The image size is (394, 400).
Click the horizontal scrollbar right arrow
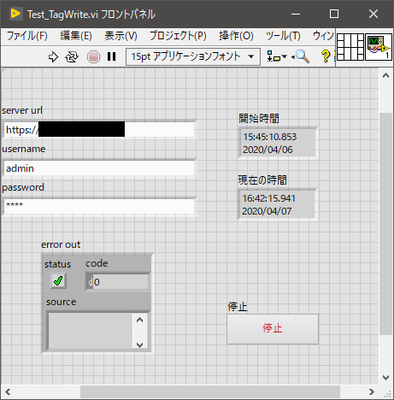tap(372, 391)
